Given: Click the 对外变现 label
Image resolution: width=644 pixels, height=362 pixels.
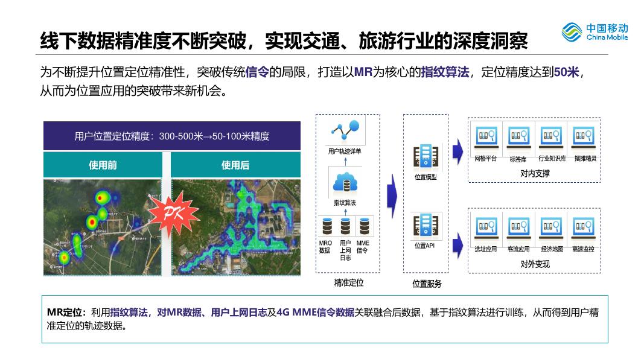Looking at the screenshot, I should 535,264.
